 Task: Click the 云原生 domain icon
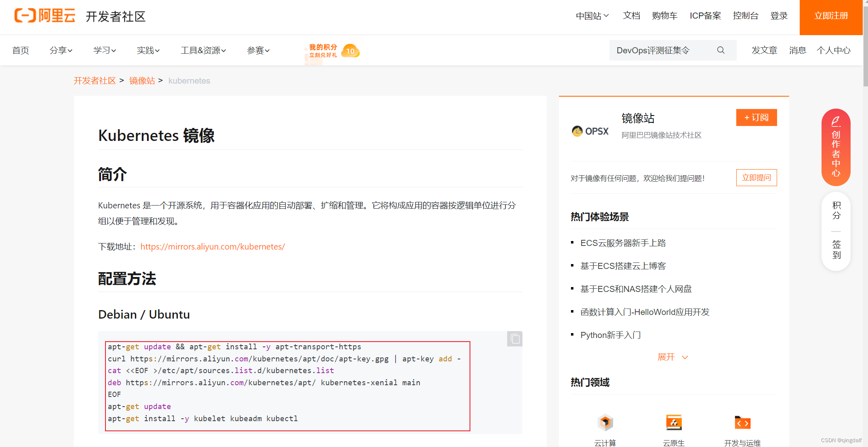[674, 423]
